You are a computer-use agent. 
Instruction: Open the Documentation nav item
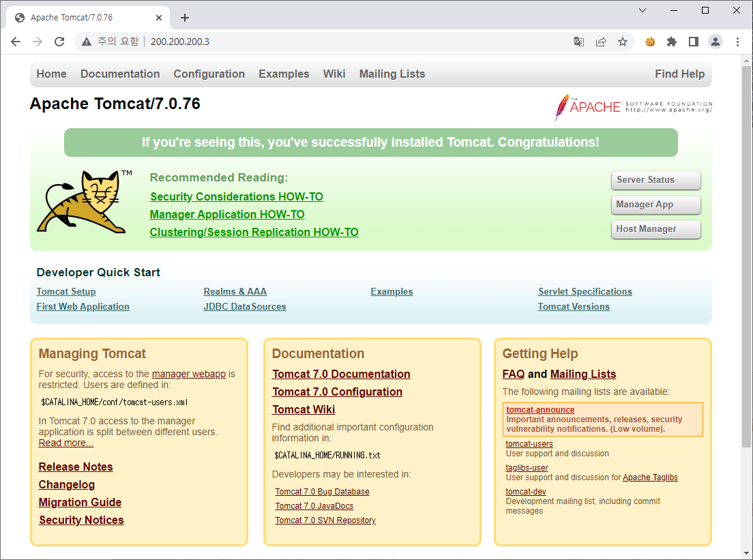(x=120, y=74)
